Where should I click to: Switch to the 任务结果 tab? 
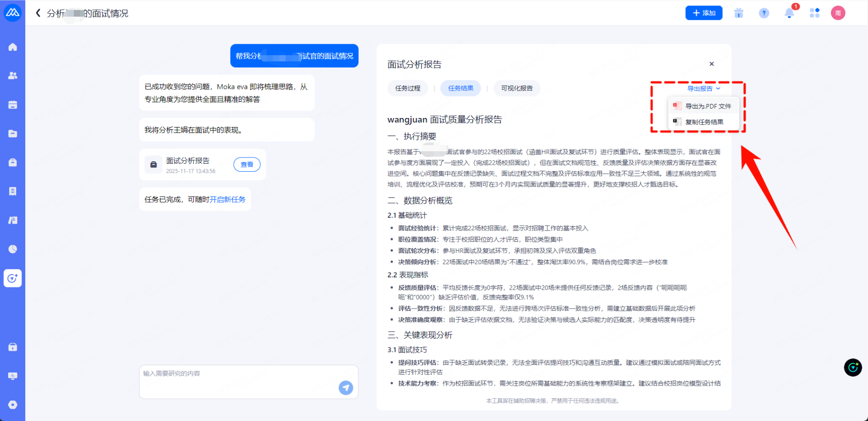(x=460, y=88)
